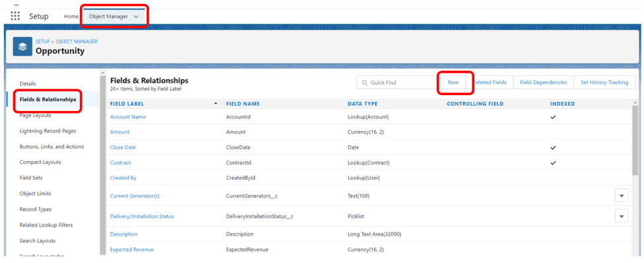Screen dimensions: 644x263
Task: Open the Amount field link
Action: pyautogui.click(x=120, y=132)
